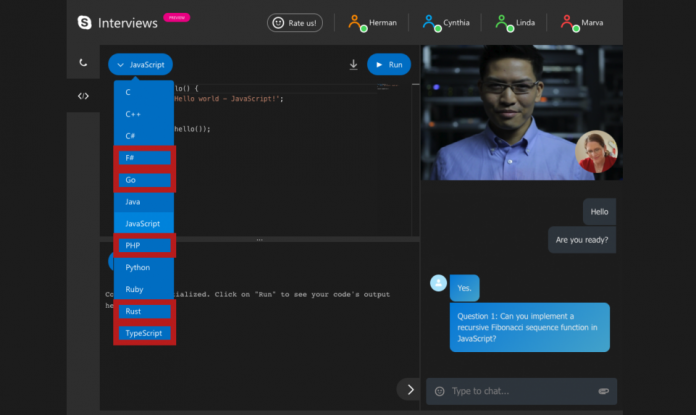696x415 pixels.
Task: Click the 'Are you ready?' chat message
Action: 582,240
